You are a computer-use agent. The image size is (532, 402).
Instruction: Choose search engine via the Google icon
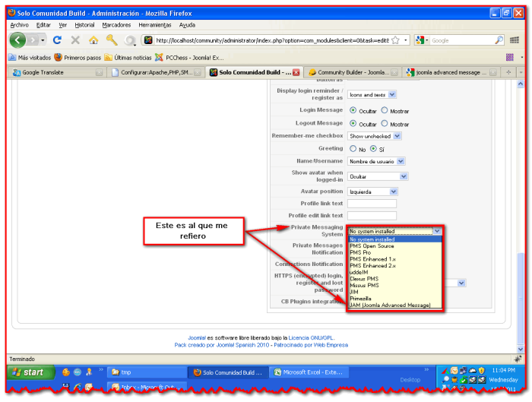420,40
